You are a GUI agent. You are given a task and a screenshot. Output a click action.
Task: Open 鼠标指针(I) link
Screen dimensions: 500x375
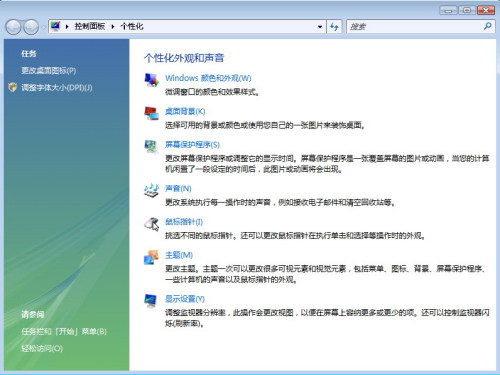click(x=184, y=222)
